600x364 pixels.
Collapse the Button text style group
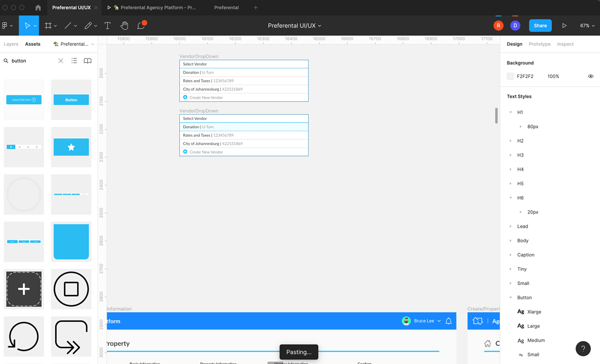pyautogui.click(x=510, y=298)
